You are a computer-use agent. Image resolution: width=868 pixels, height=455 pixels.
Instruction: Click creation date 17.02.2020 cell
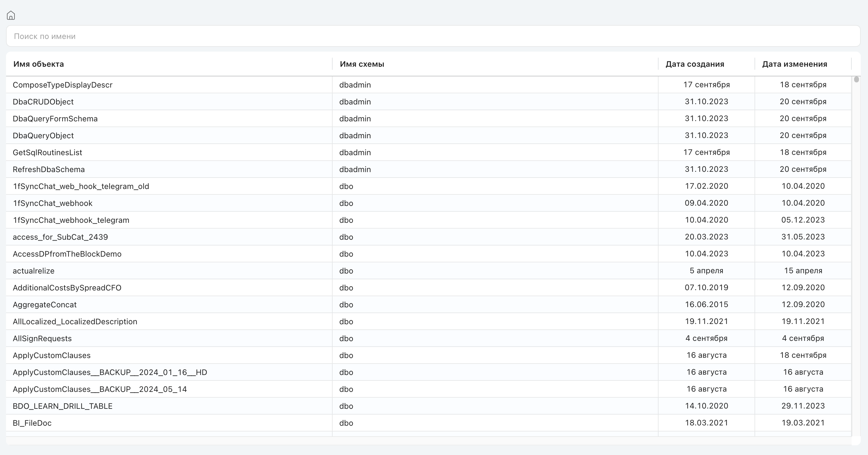[706, 186]
